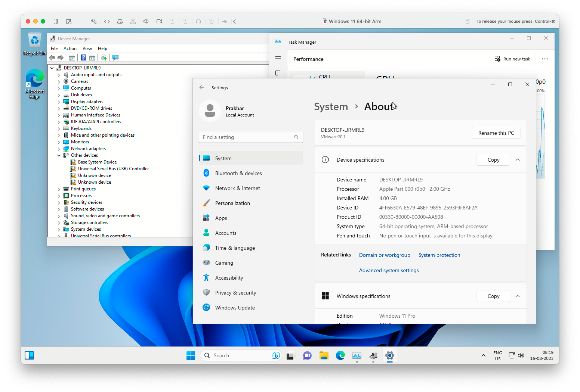Click Device Manager Back arrow toolbar icon

coord(52,57)
